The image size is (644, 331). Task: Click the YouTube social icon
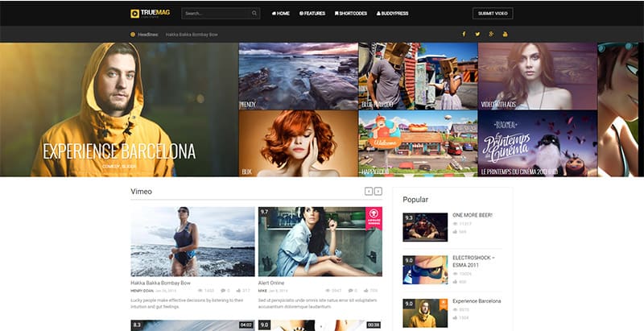tap(506, 34)
